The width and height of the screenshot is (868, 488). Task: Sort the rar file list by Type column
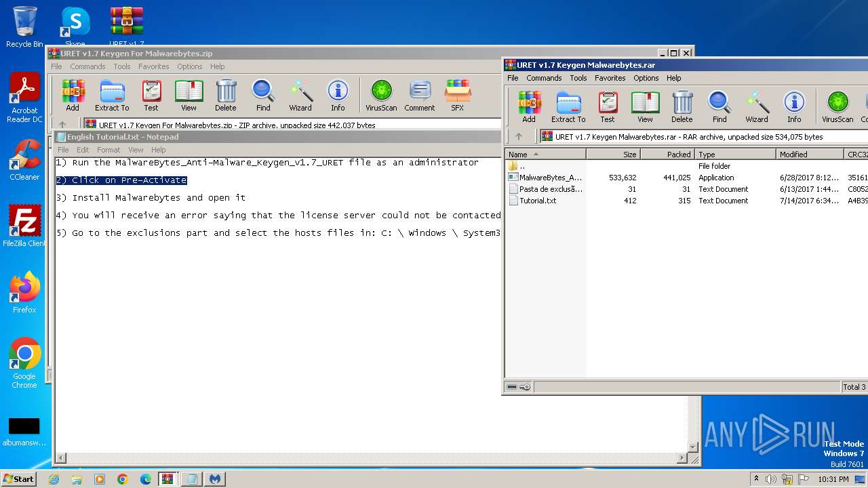pos(736,155)
